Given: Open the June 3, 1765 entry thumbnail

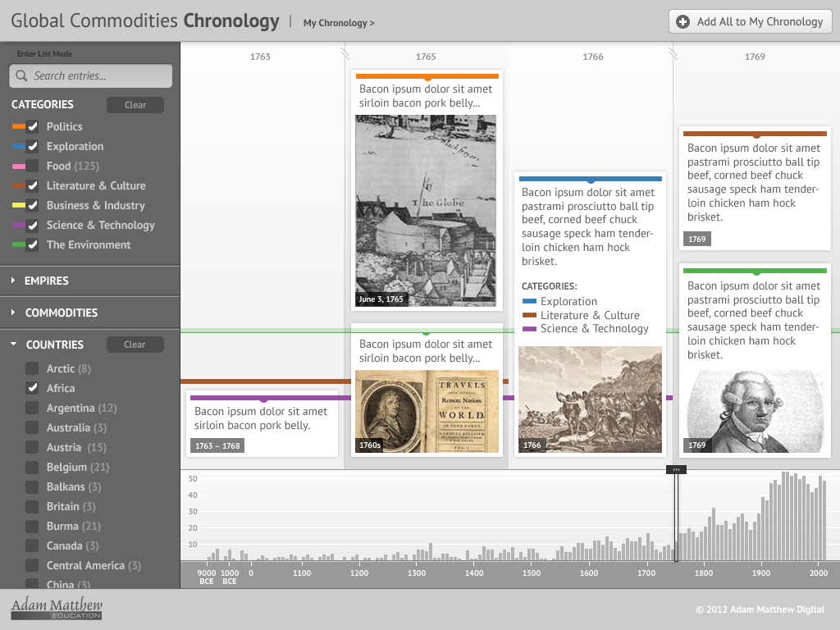Looking at the screenshot, I should click(x=426, y=210).
